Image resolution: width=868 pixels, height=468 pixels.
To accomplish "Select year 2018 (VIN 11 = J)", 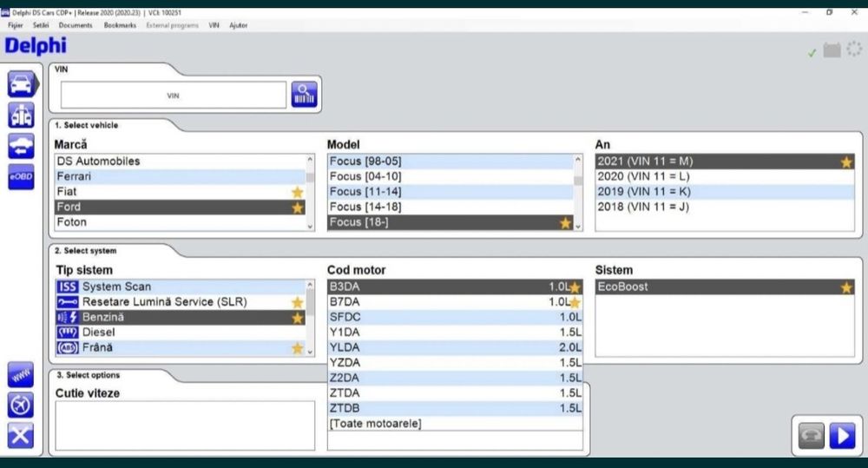I will point(725,207).
